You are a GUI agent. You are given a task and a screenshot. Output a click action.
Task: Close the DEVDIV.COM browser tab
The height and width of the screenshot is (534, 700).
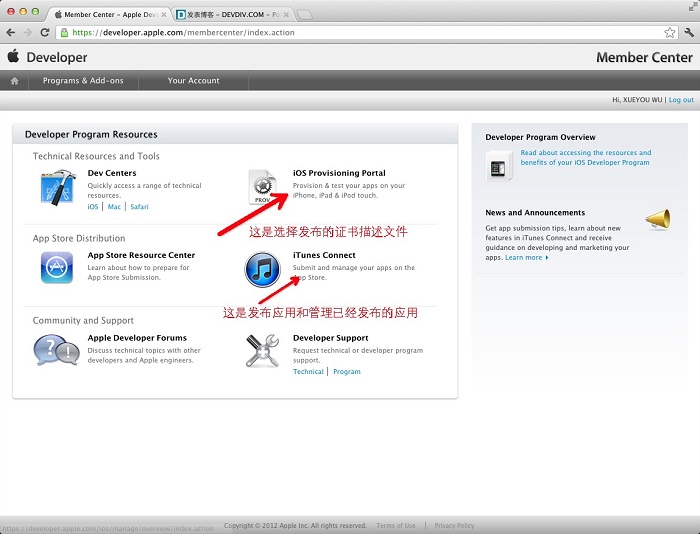click(x=286, y=15)
